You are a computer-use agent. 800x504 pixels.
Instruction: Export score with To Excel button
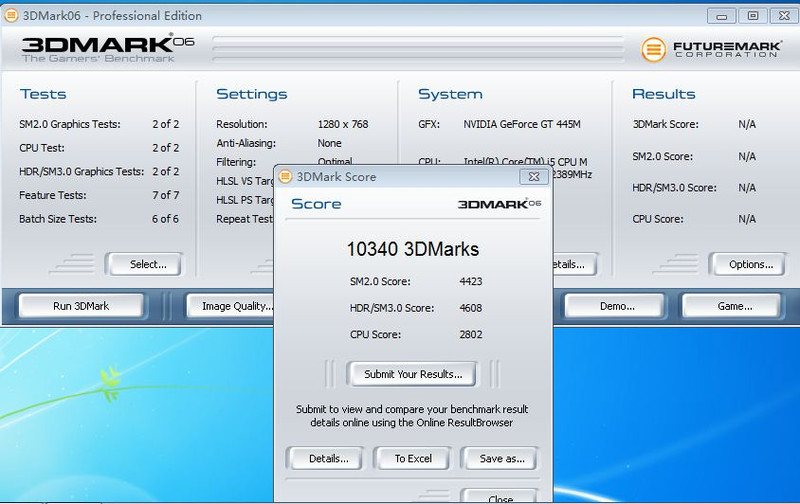point(413,459)
